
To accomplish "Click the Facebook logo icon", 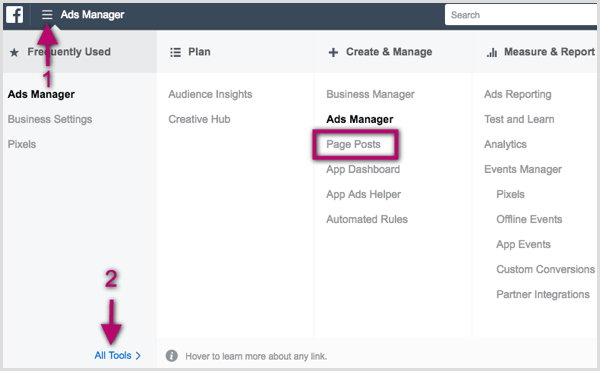I will pyautogui.click(x=15, y=15).
